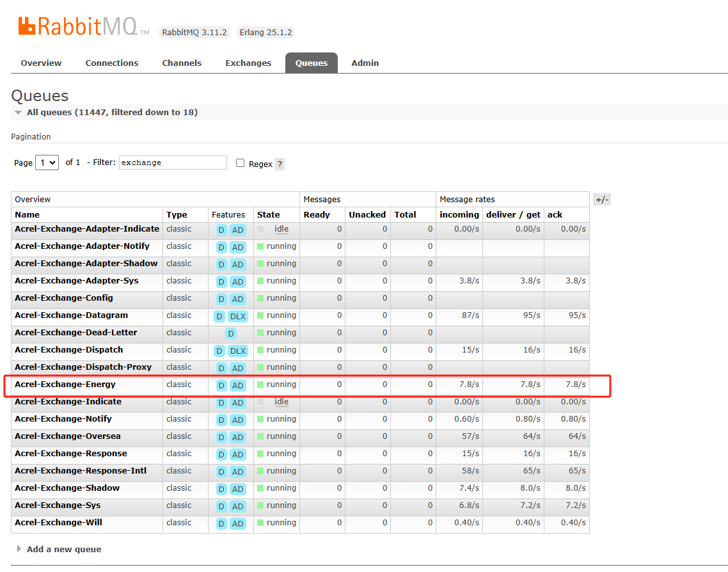Open the Connections tab

[112, 63]
